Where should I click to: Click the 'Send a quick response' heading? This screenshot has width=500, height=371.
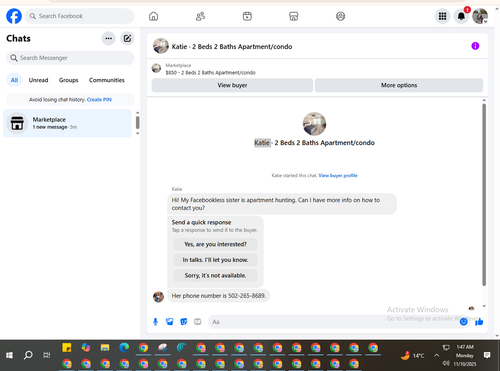(201, 222)
